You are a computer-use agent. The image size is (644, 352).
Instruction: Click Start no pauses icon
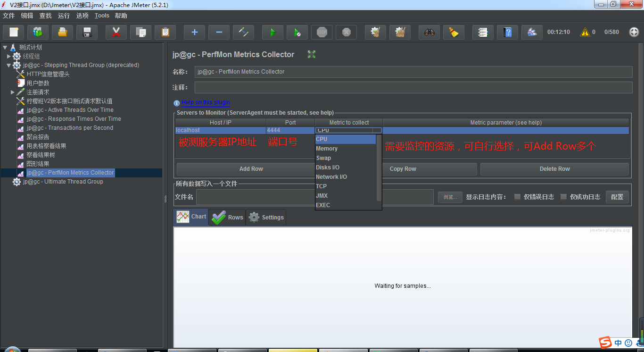point(297,32)
